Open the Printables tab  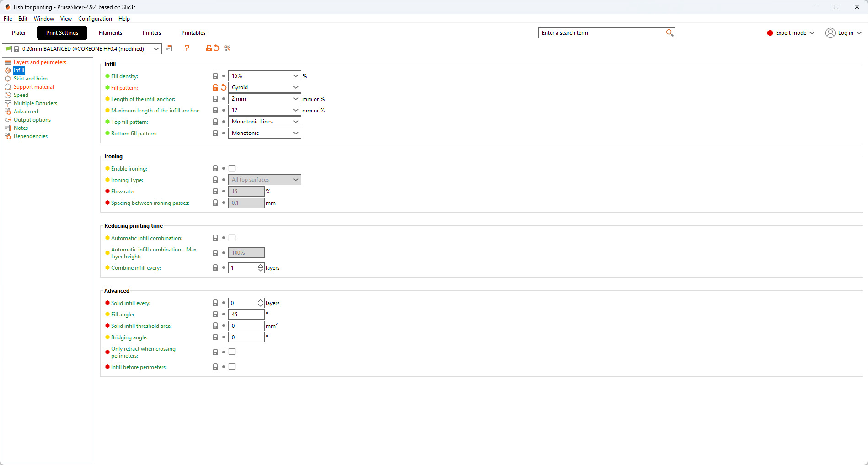point(193,33)
